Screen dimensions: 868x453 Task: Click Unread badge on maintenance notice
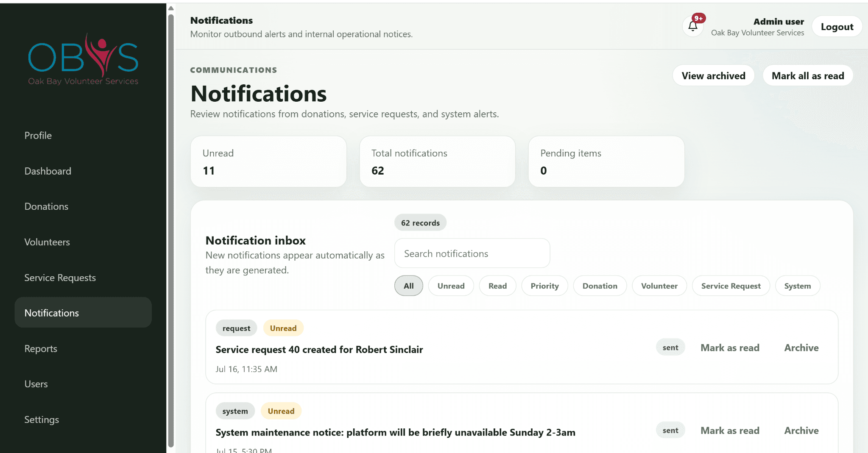pos(281,411)
